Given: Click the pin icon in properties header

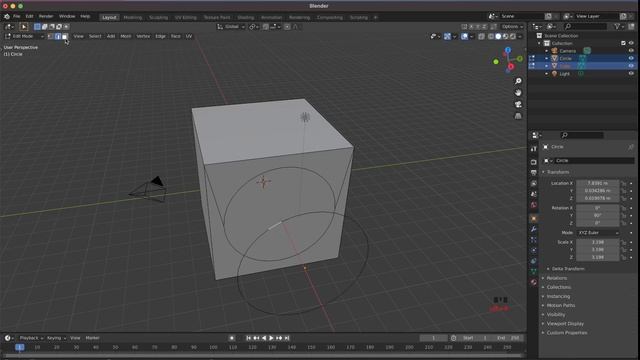Looking at the screenshot, I should tap(631, 147).
